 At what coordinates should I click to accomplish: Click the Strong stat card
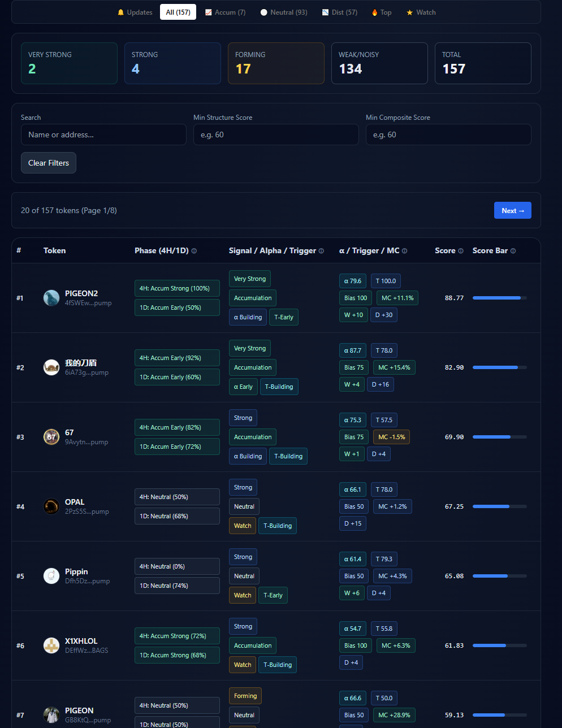pyautogui.click(x=172, y=63)
